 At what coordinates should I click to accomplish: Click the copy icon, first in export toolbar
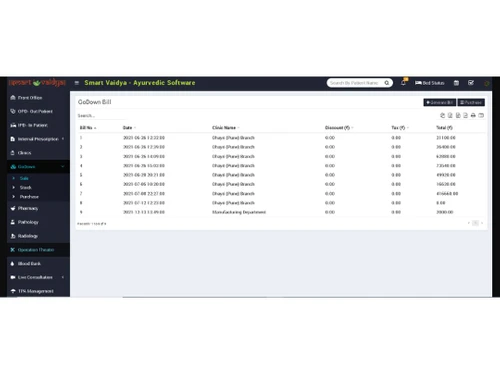point(442,115)
